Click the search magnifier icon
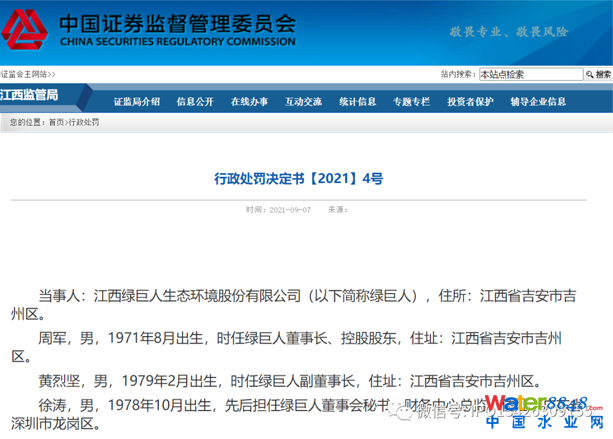 point(591,74)
